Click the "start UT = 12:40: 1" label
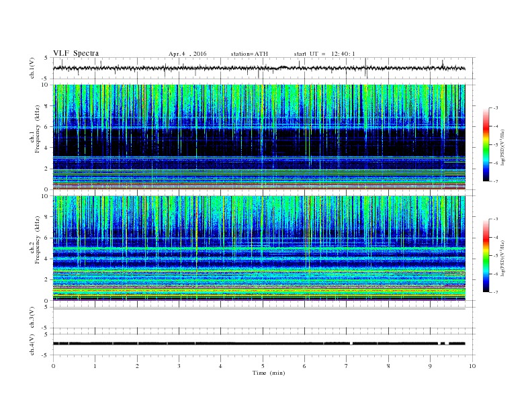The width and height of the screenshot is (532, 411). click(x=324, y=54)
